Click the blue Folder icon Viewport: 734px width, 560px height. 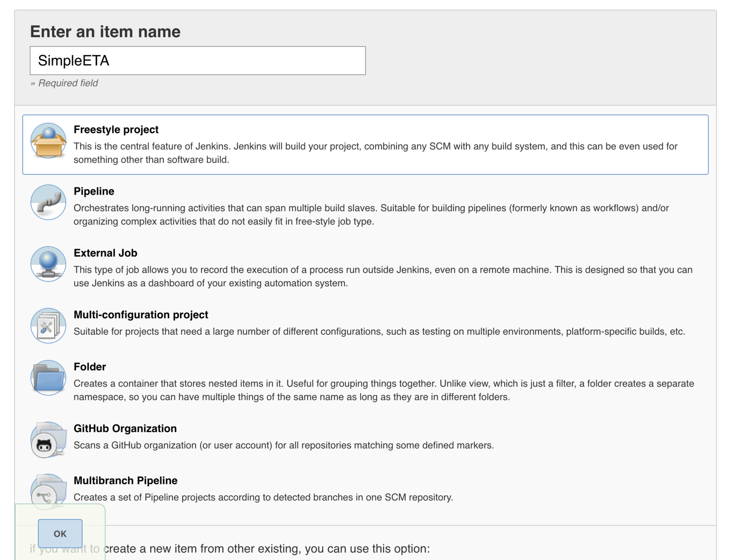[x=48, y=377]
